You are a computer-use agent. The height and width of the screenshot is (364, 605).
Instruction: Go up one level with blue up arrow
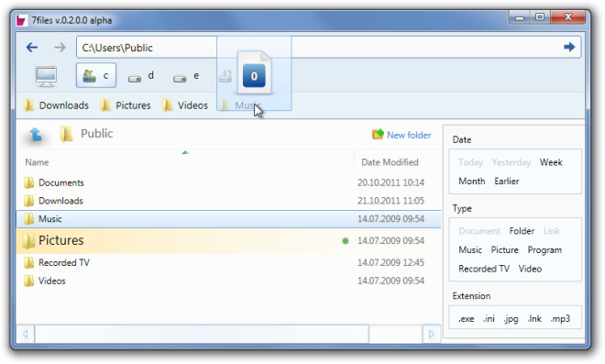(36, 134)
